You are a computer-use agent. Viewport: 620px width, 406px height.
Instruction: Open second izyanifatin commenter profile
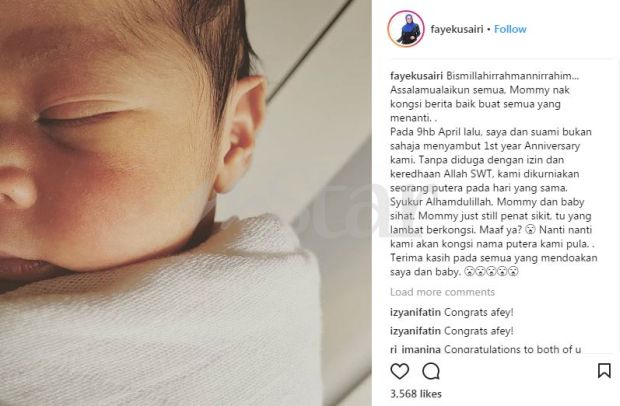pyautogui.click(x=415, y=331)
